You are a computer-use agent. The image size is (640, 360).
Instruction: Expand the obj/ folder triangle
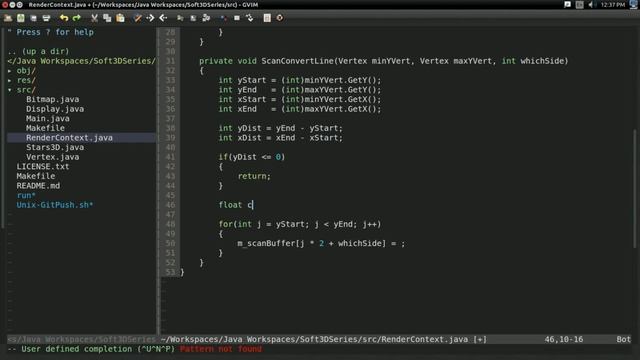[10, 71]
